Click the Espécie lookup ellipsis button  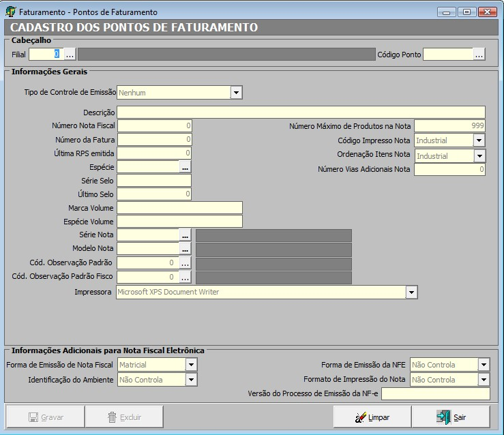185,167
